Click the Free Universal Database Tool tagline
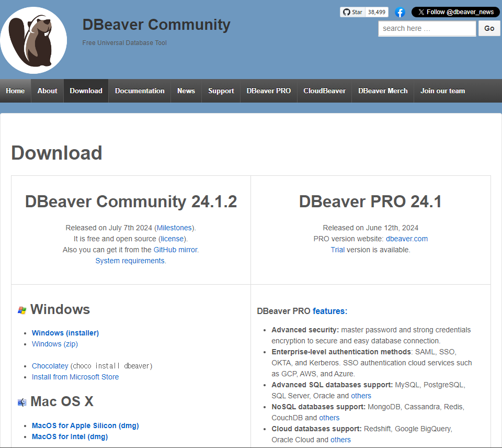 [124, 42]
